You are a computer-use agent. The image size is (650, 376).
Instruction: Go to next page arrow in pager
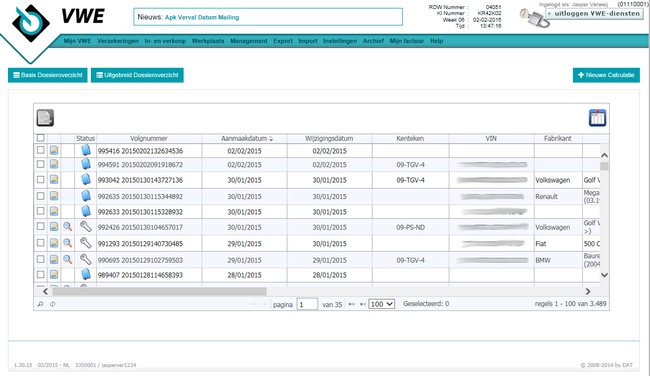[x=352, y=304]
